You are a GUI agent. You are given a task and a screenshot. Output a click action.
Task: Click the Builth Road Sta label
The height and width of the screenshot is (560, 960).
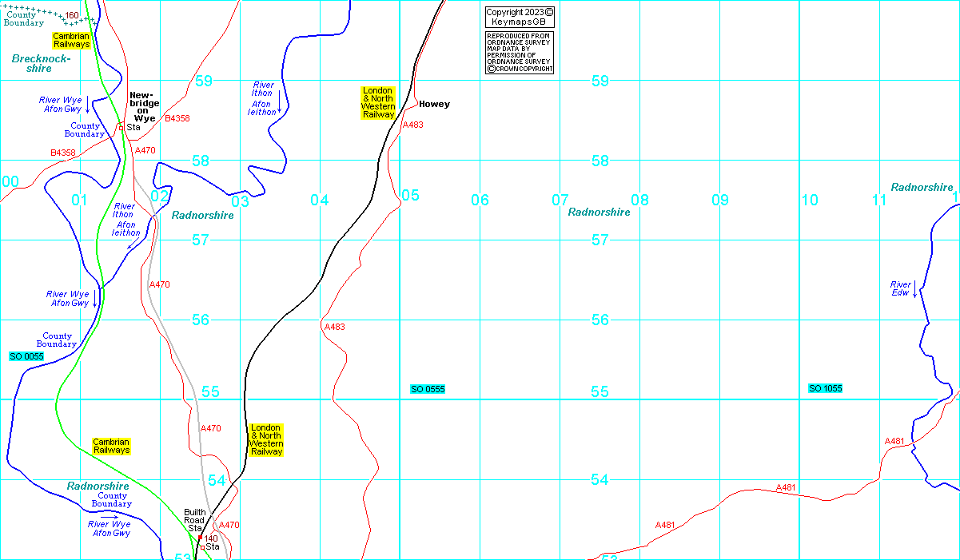(x=194, y=520)
